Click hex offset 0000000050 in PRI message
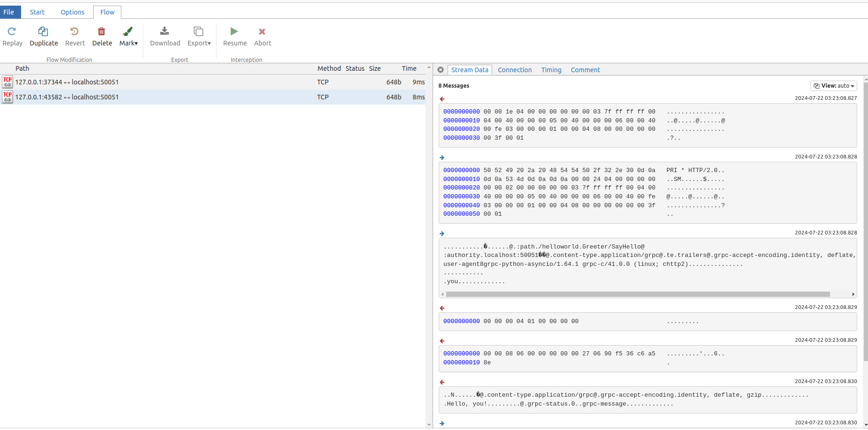Viewport: 868px width, 430px height. 462,214
